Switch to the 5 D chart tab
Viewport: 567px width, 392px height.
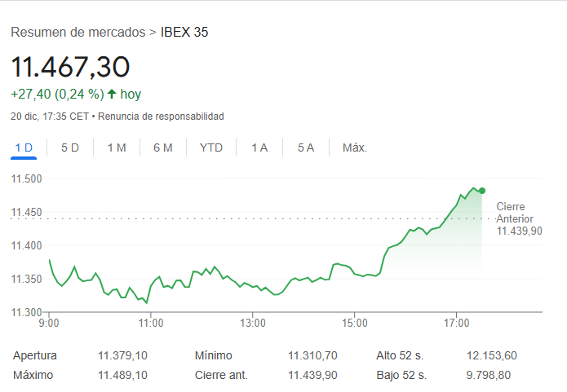click(70, 148)
